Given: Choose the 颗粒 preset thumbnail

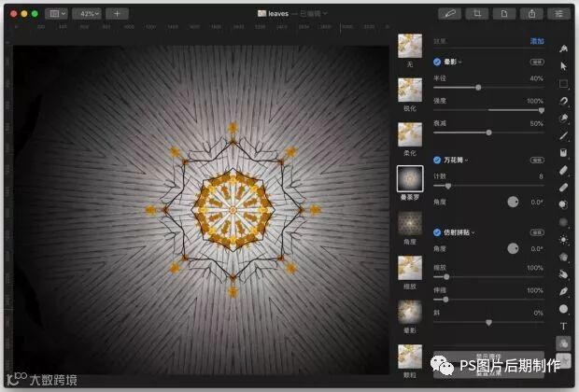Looking at the screenshot, I should tap(410, 357).
